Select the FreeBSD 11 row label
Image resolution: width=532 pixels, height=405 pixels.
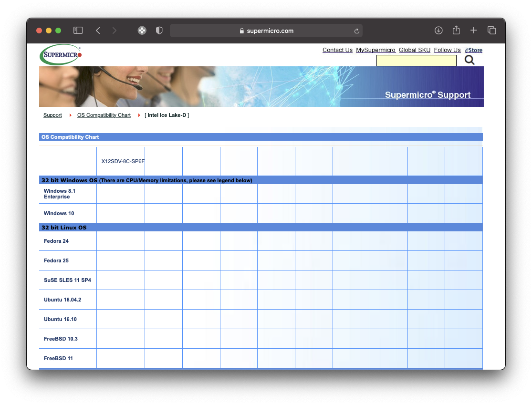pyautogui.click(x=58, y=359)
